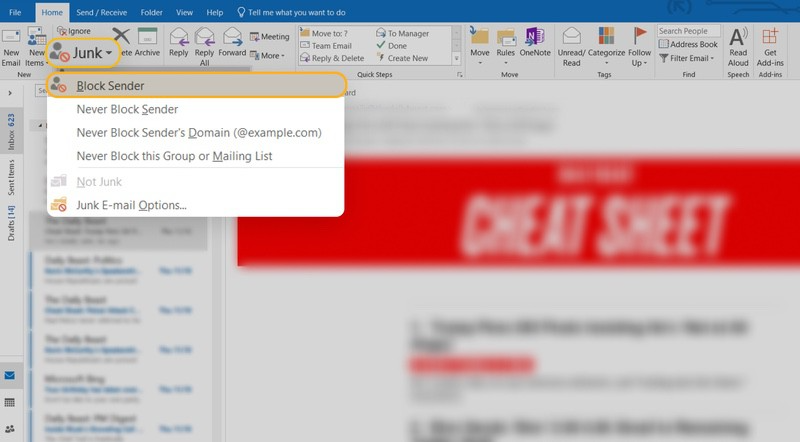Screen dimensions: 800x442
Task: Delete the message with the X icon
Action: click(121, 37)
